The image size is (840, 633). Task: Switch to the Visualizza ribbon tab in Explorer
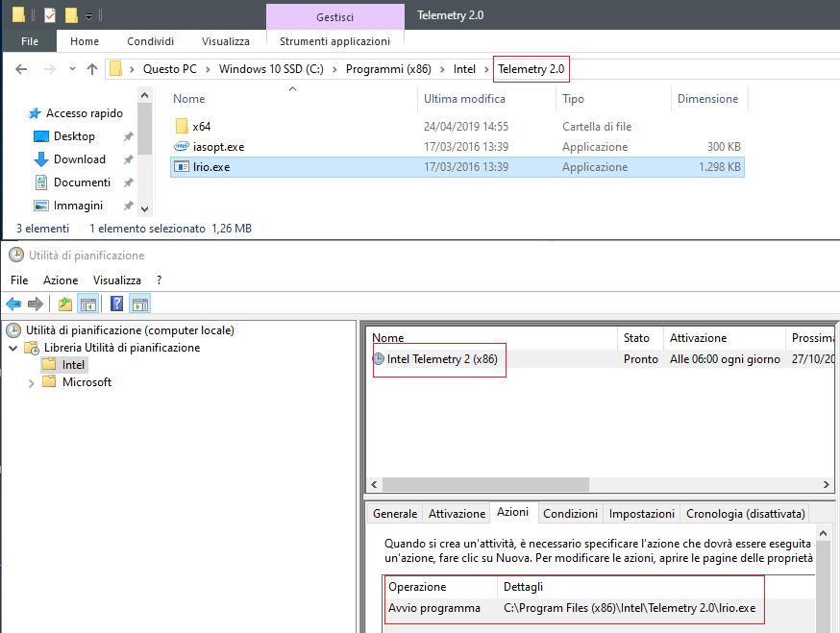click(226, 41)
